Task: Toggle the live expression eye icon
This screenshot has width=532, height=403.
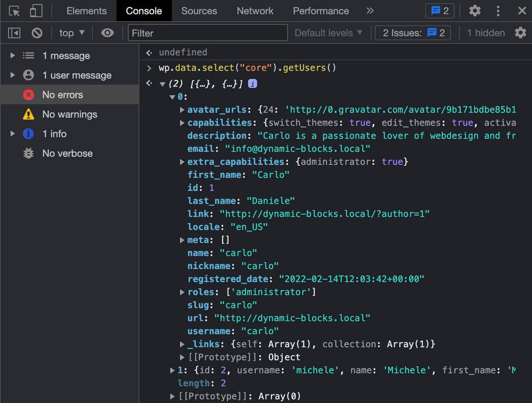Action: click(x=107, y=33)
